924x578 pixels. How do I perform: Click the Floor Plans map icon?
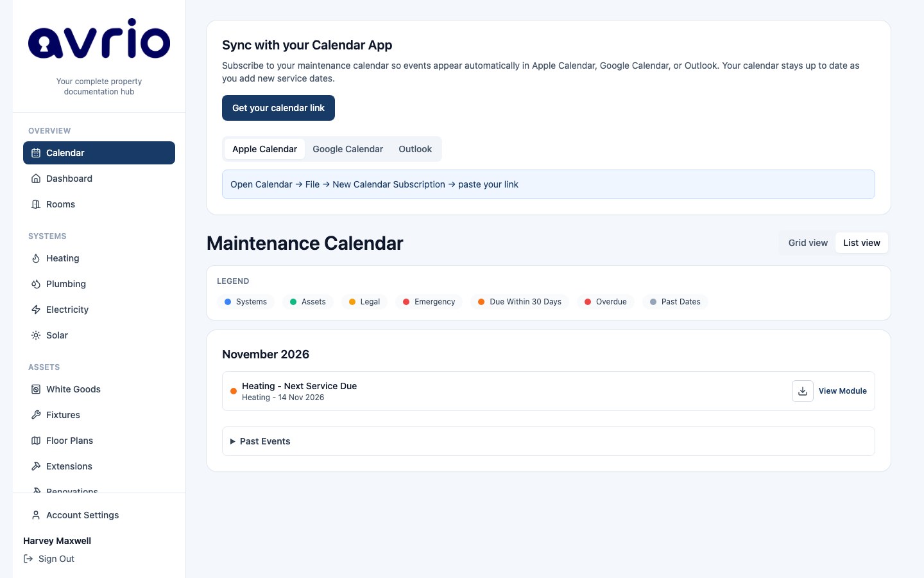(36, 441)
